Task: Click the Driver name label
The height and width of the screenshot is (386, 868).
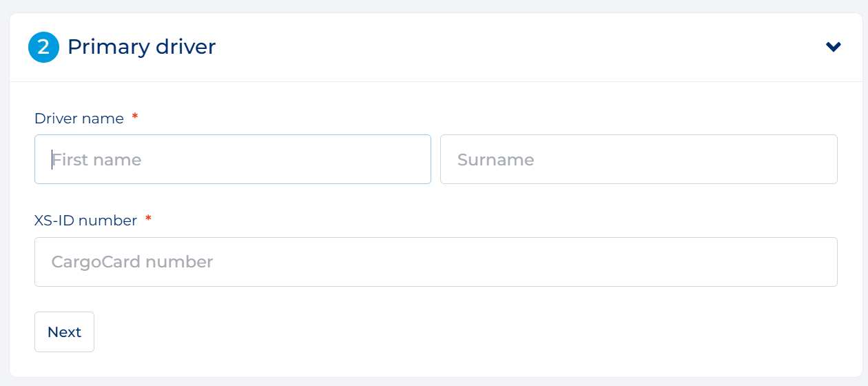Action: tap(79, 119)
